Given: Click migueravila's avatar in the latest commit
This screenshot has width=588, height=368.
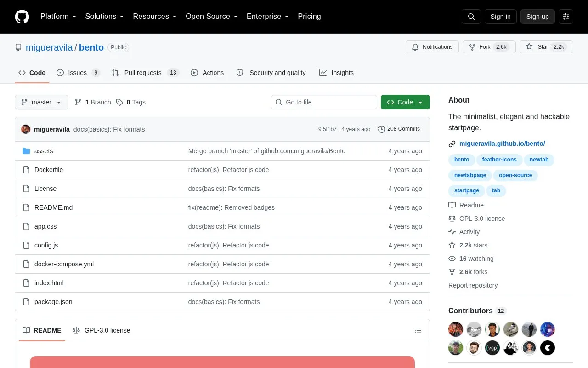Looking at the screenshot, I should point(26,129).
